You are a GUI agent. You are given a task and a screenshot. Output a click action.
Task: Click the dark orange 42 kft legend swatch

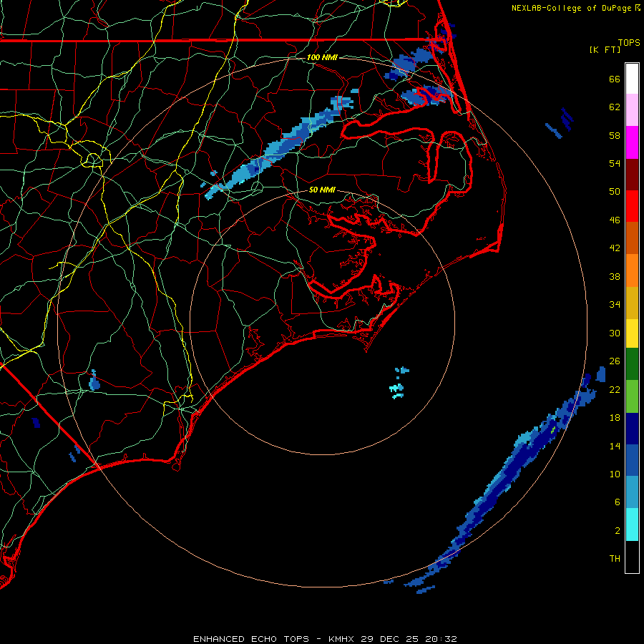tap(632, 238)
